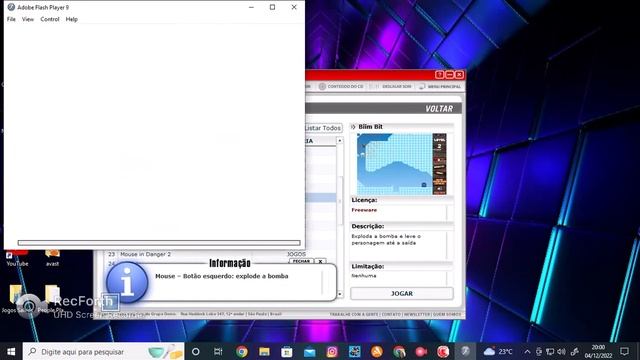Viewport: 640px width, 360px height.
Task: Open the View menu in Flash Player
Action: 28,19
